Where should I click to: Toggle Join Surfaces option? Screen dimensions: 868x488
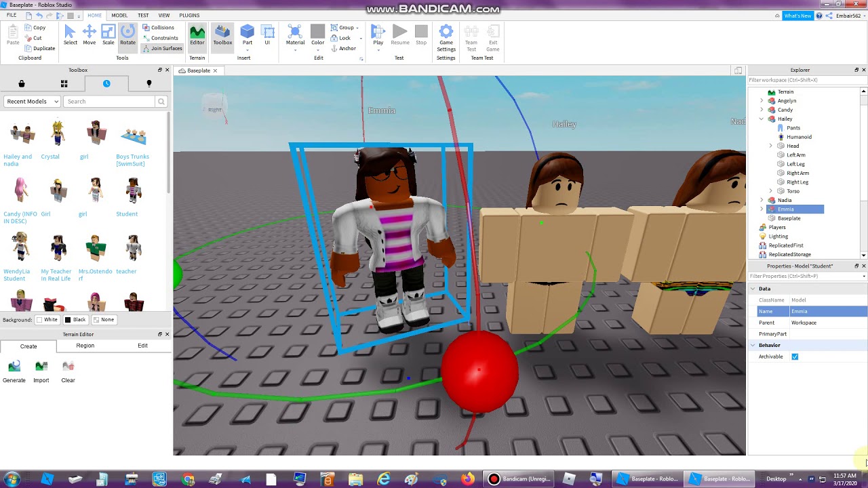[162, 48]
